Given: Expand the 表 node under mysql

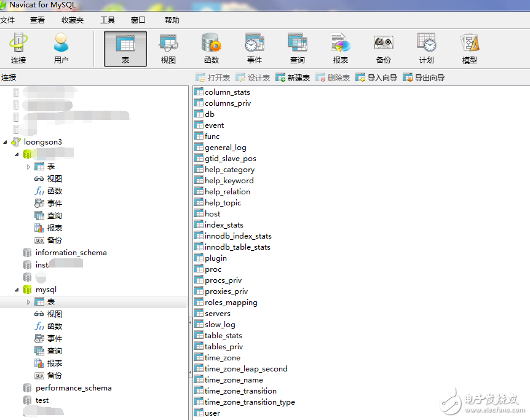Looking at the screenshot, I should (28, 302).
